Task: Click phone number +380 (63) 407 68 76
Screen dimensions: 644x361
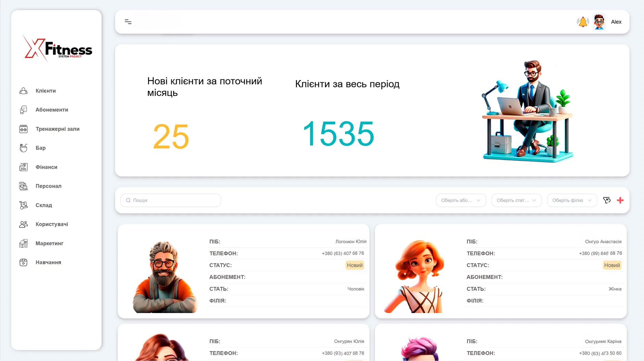Action: (x=343, y=253)
